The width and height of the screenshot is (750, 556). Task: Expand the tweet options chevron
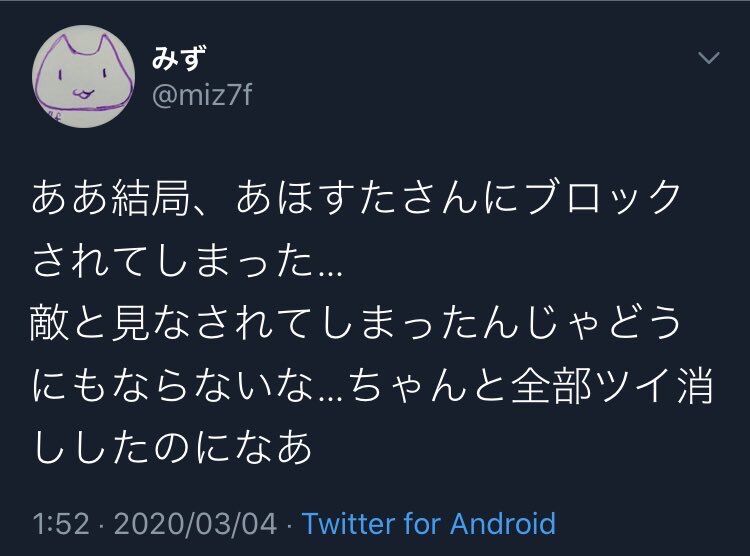point(709,58)
